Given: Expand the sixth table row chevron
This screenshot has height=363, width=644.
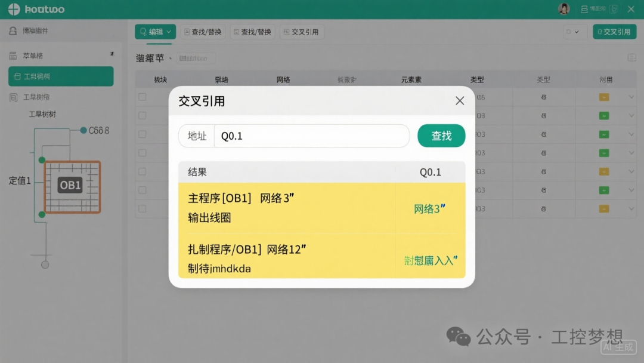Looking at the screenshot, I should (x=631, y=190).
